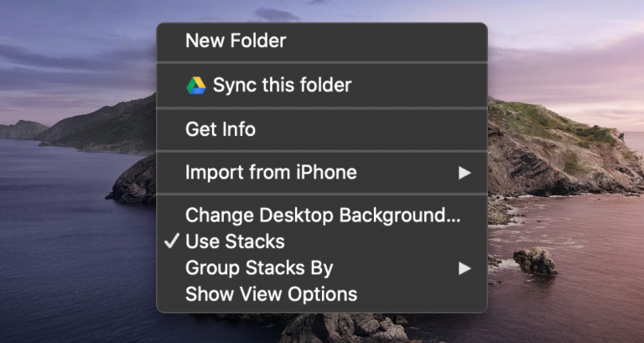Screen dimensions: 644x343
Task: Click the distant headland at far left
Action: [x=23, y=129]
